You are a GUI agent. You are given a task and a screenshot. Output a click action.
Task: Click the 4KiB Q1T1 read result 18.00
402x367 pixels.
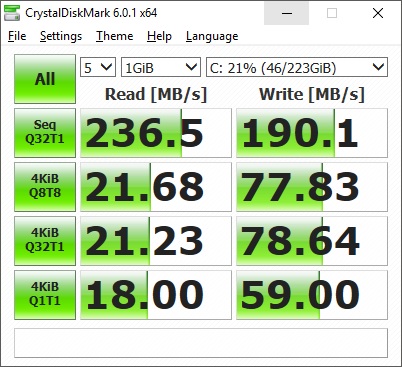click(x=156, y=295)
